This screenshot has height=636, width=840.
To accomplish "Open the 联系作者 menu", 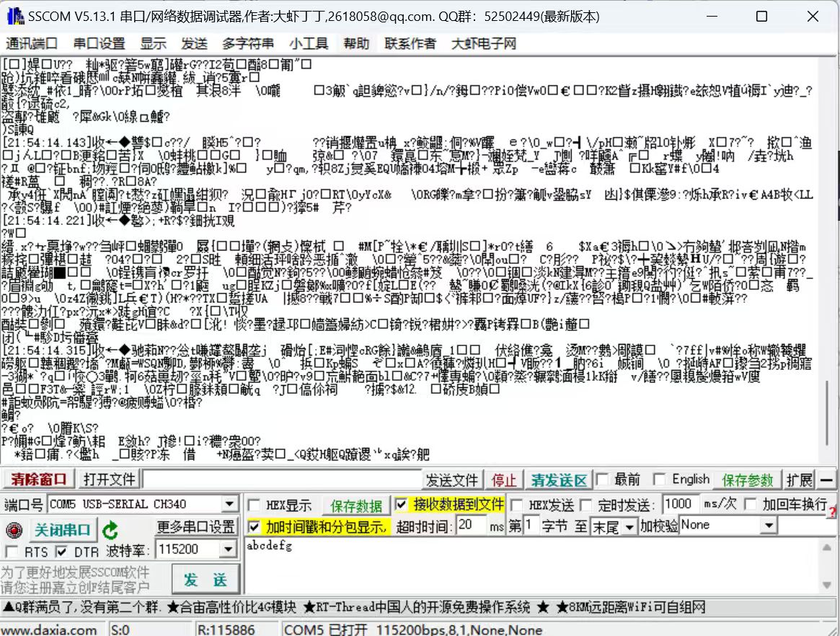I will pyautogui.click(x=410, y=43).
